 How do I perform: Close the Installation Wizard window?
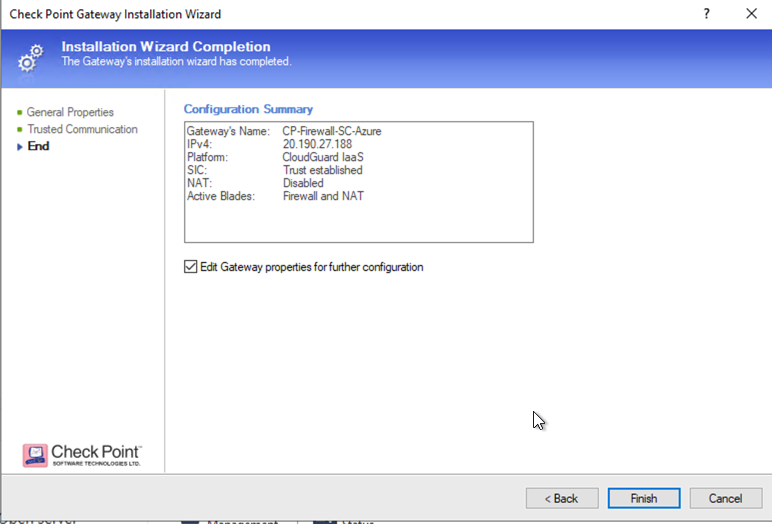(x=751, y=14)
